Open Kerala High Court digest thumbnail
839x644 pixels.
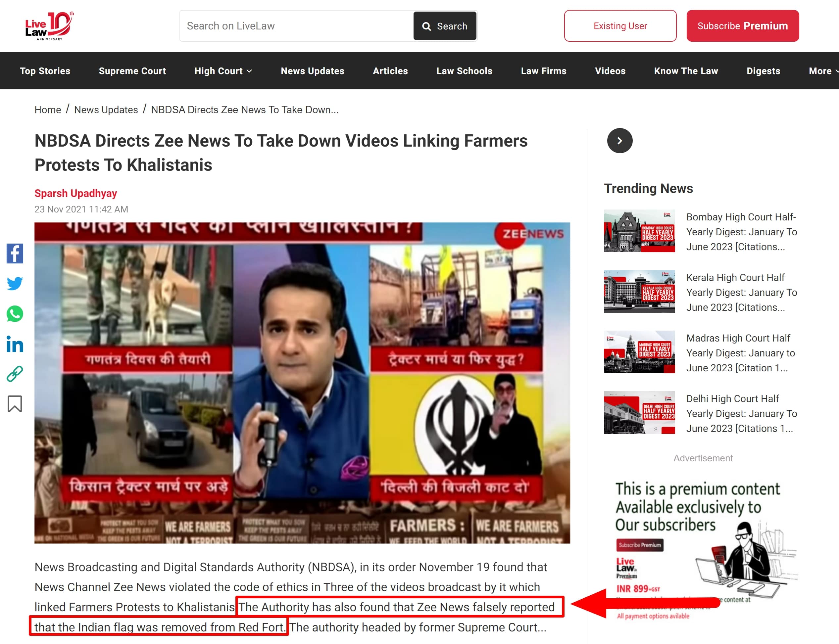639,291
